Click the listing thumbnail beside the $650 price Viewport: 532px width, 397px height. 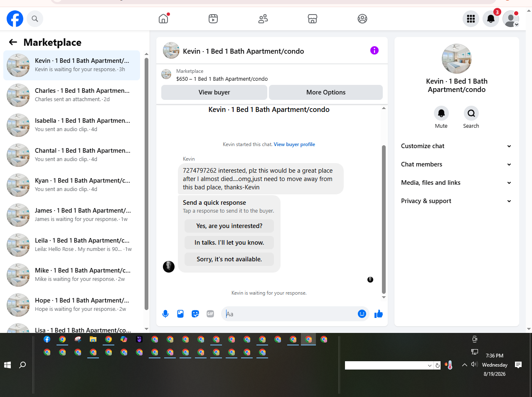166,74
